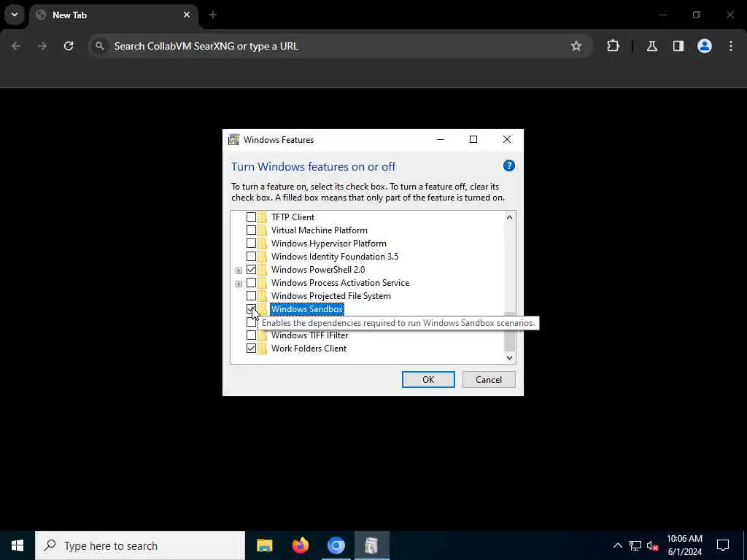Go back in Chrome

(x=16, y=46)
